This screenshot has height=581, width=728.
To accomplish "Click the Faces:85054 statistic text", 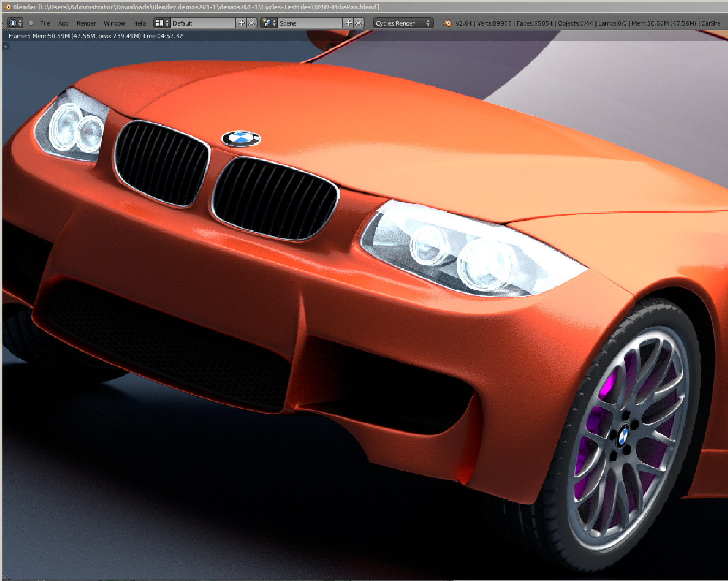I will (x=535, y=23).
